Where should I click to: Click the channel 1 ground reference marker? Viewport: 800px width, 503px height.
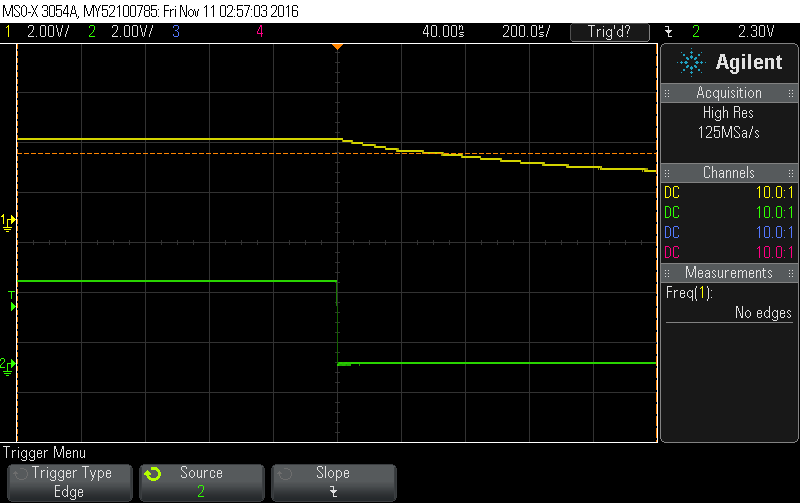[x=8, y=222]
